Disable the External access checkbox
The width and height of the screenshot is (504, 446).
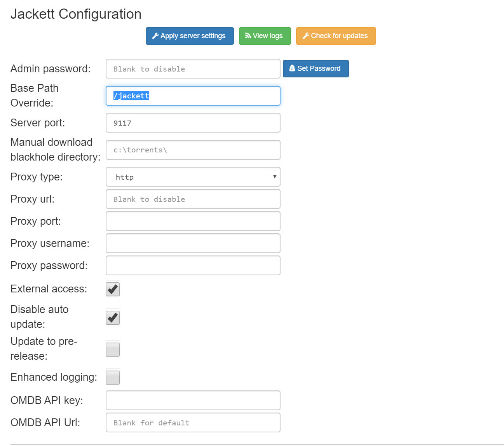tap(113, 289)
